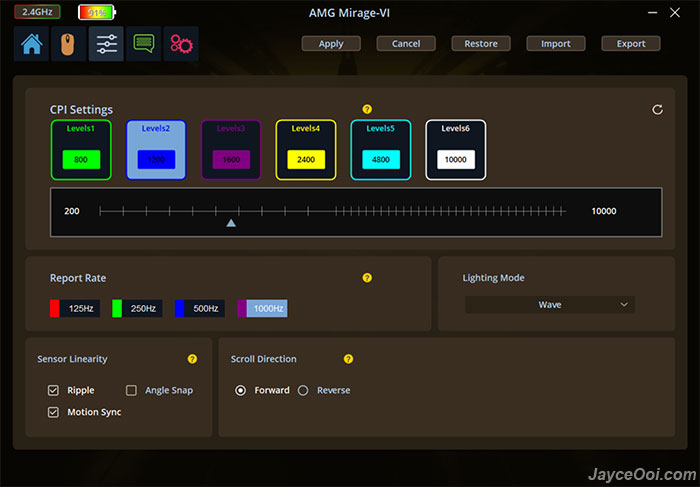The height and width of the screenshot is (487, 700).
Task: Select Forward scroll direction
Action: click(x=240, y=391)
